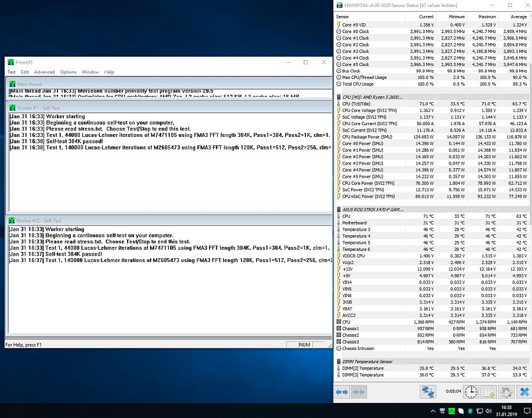
Task: Click the Average column header
Action: point(513,17)
